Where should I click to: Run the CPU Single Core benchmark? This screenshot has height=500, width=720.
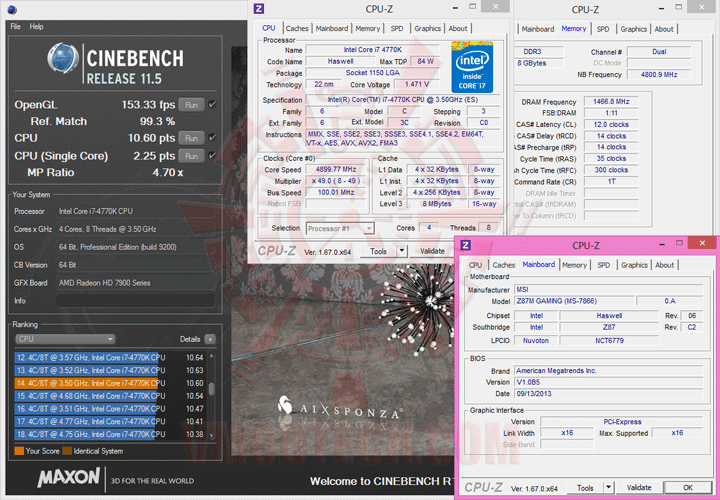point(191,156)
